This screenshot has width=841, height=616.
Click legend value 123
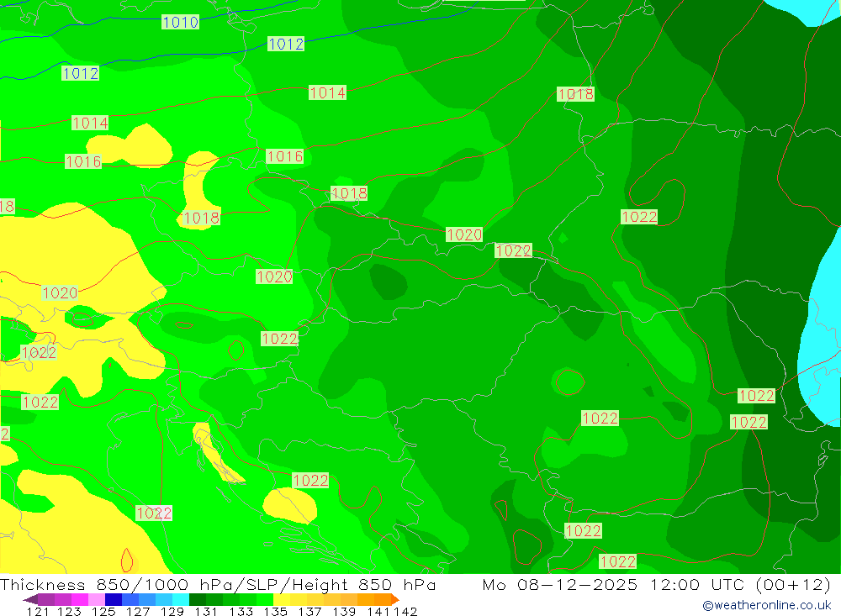tap(69, 611)
